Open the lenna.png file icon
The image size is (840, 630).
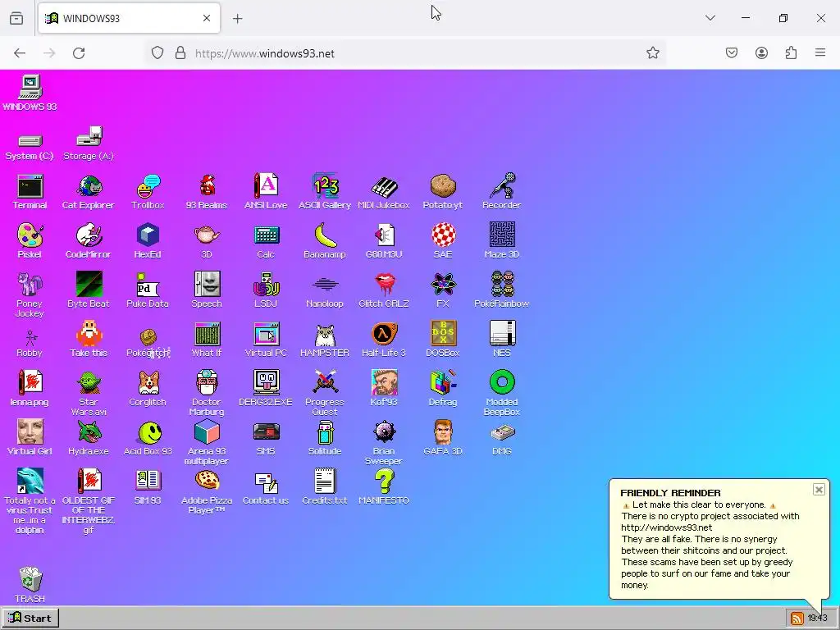[x=30, y=384]
